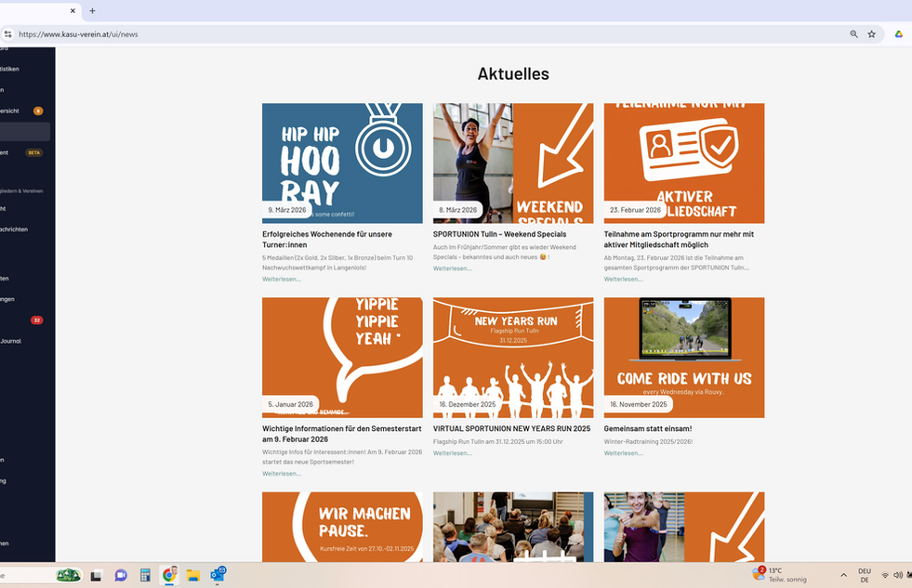
Task: Open the Calculator from the taskbar
Action: tap(145, 575)
